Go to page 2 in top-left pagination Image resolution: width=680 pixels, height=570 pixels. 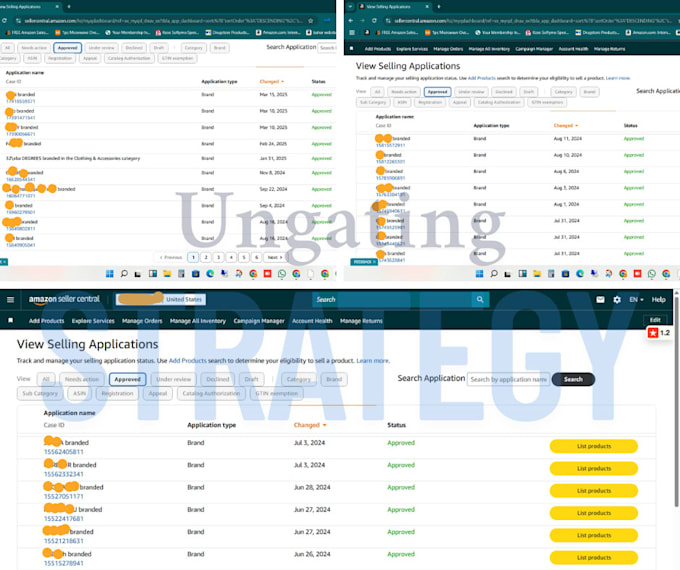coord(206,257)
